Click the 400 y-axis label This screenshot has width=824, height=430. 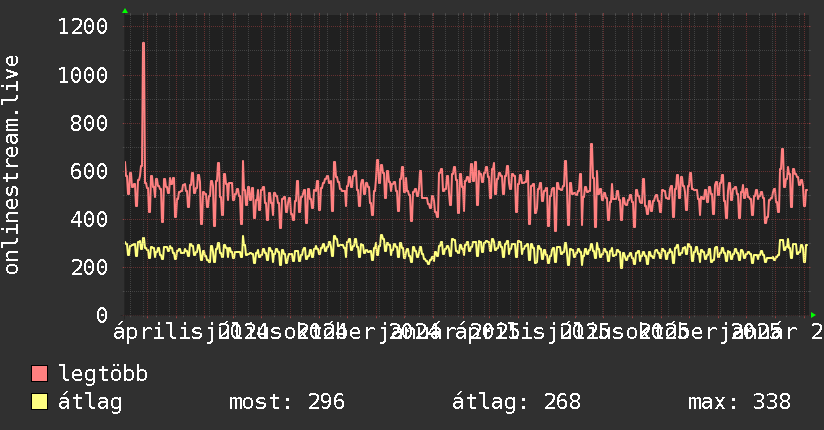pyautogui.click(x=89, y=219)
